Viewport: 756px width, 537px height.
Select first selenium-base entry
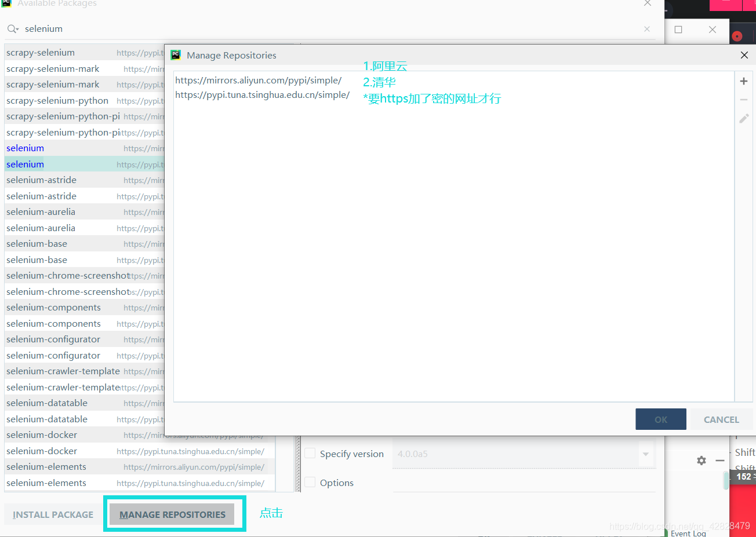pos(85,244)
